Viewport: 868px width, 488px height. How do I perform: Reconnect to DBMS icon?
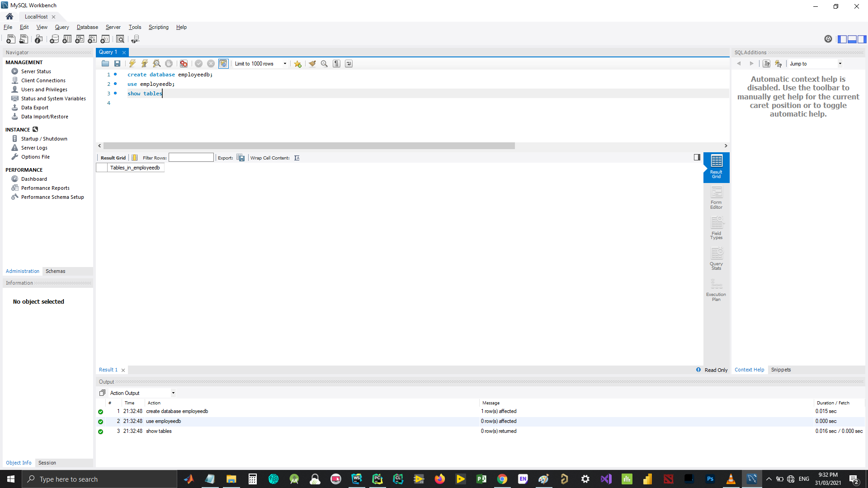[x=135, y=39]
